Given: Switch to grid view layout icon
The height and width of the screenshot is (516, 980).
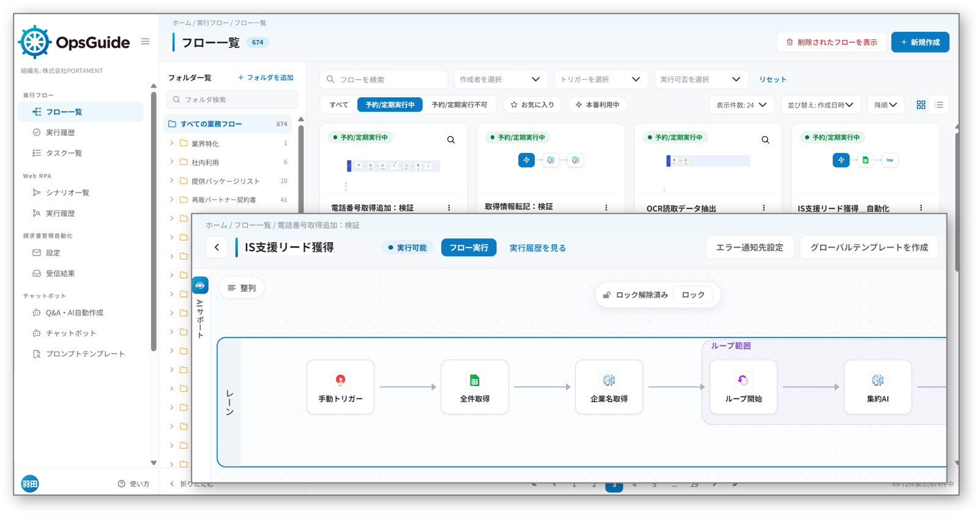Looking at the screenshot, I should coord(921,105).
